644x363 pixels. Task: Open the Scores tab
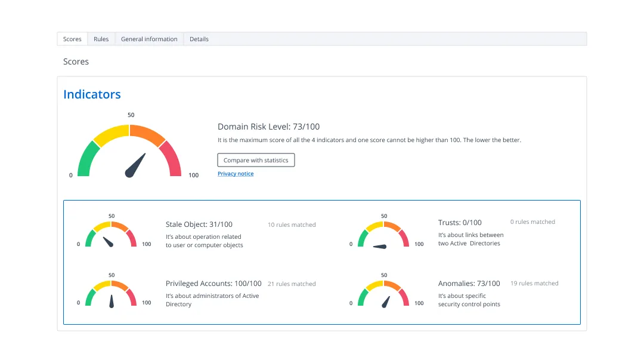pyautogui.click(x=72, y=39)
